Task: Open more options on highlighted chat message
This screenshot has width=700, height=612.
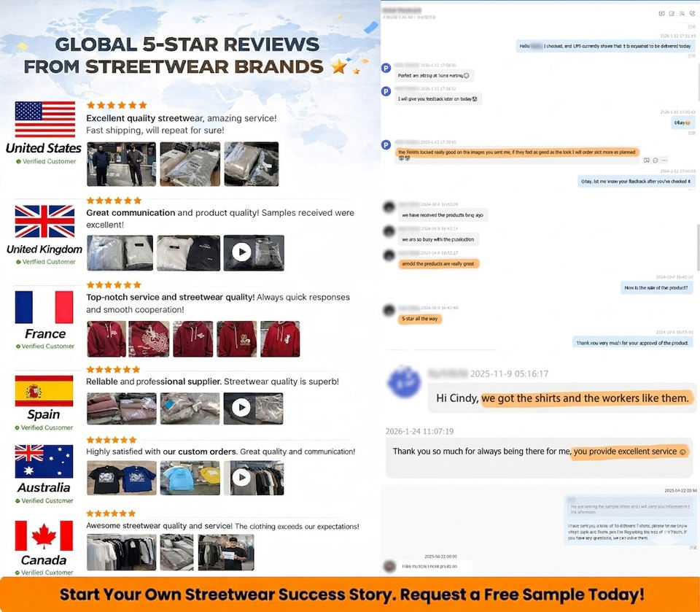Action: [x=664, y=160]
